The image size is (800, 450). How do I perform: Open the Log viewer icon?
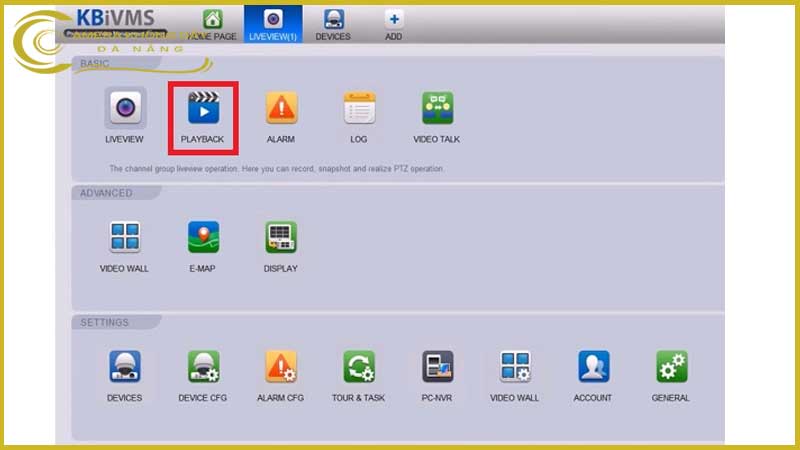pos(359,107)
